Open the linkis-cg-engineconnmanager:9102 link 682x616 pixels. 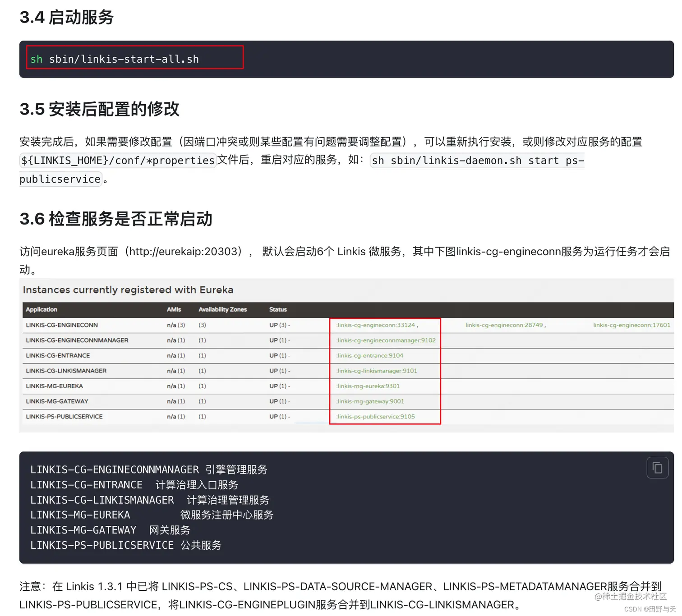386,340
